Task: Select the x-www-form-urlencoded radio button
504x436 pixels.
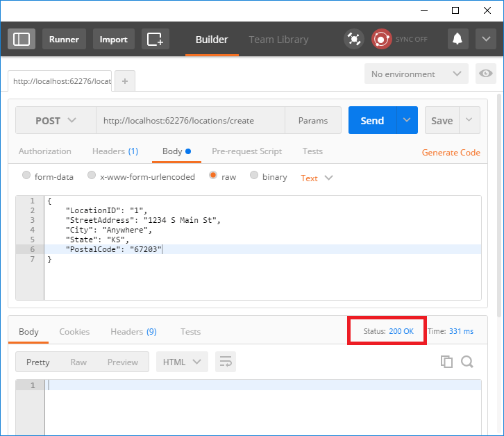Action: click(92, 175)
